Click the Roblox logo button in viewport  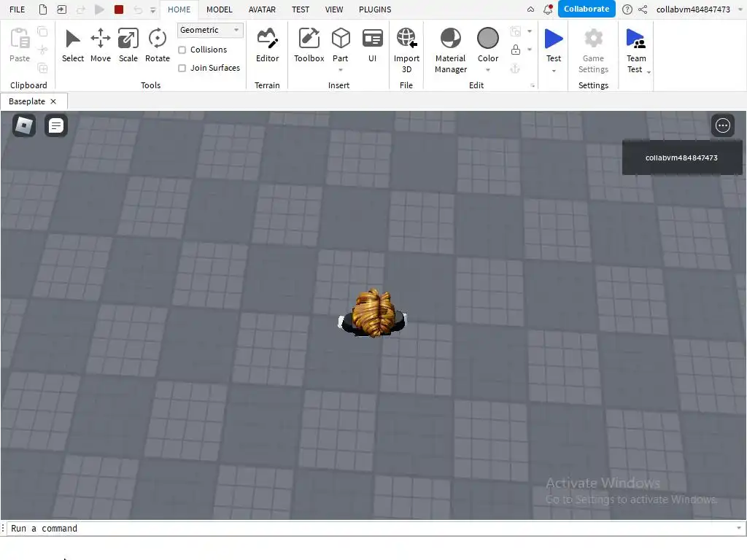(x=24, y=125)
